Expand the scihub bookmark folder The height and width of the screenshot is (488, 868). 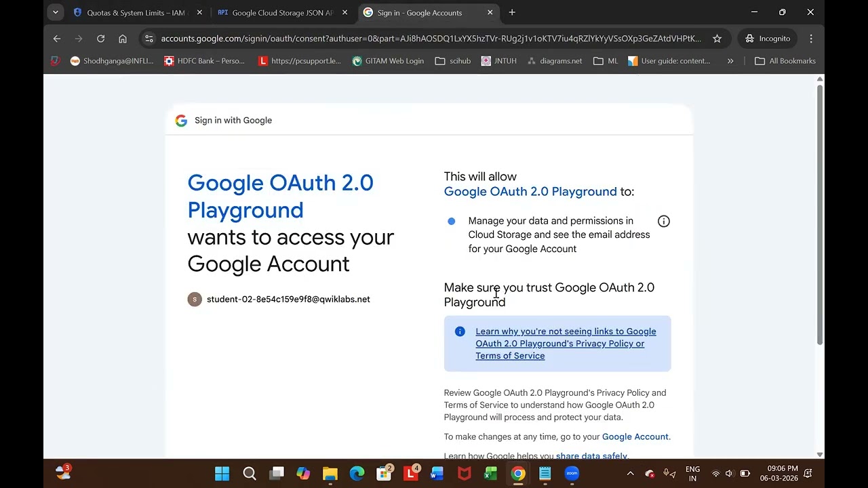[x=453, y=61]
